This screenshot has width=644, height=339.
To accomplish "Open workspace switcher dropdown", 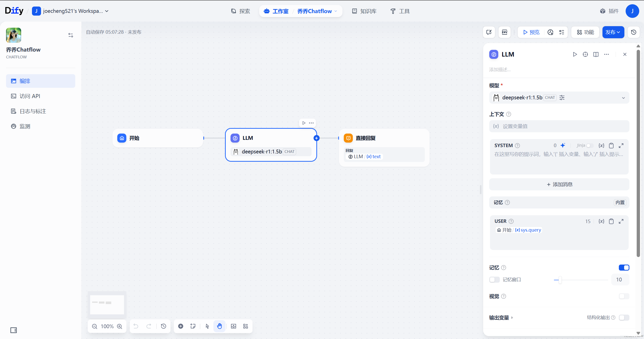I will point(70,11).
